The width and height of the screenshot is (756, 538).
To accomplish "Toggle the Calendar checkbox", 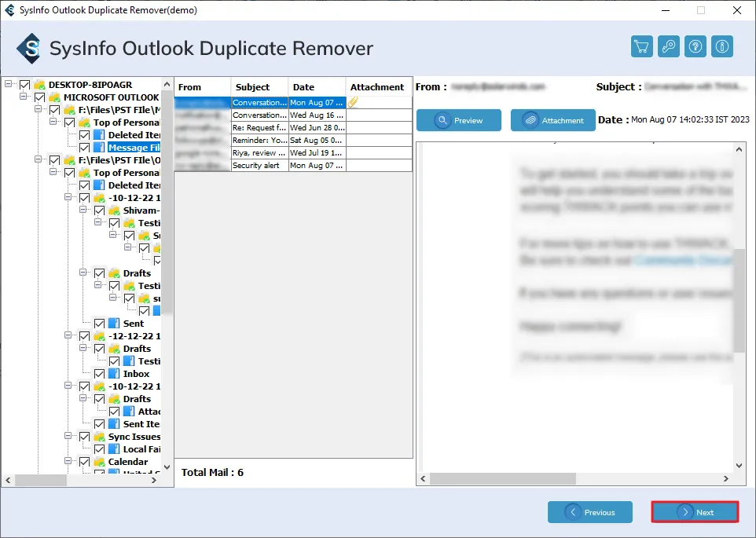I will pyautogui.click(x=84, y=461).
